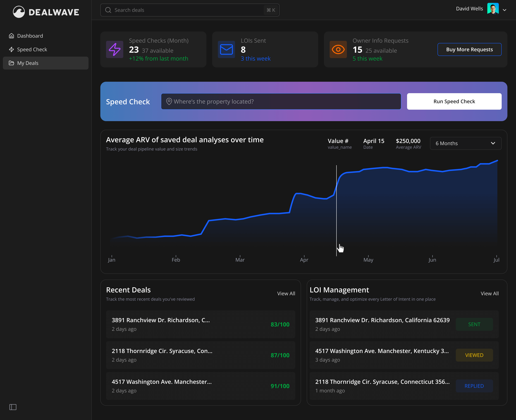Screen dimensions: 516x420
Task: Click the blue envelope LOIs Sent icon
Action: tap(226, 49)
